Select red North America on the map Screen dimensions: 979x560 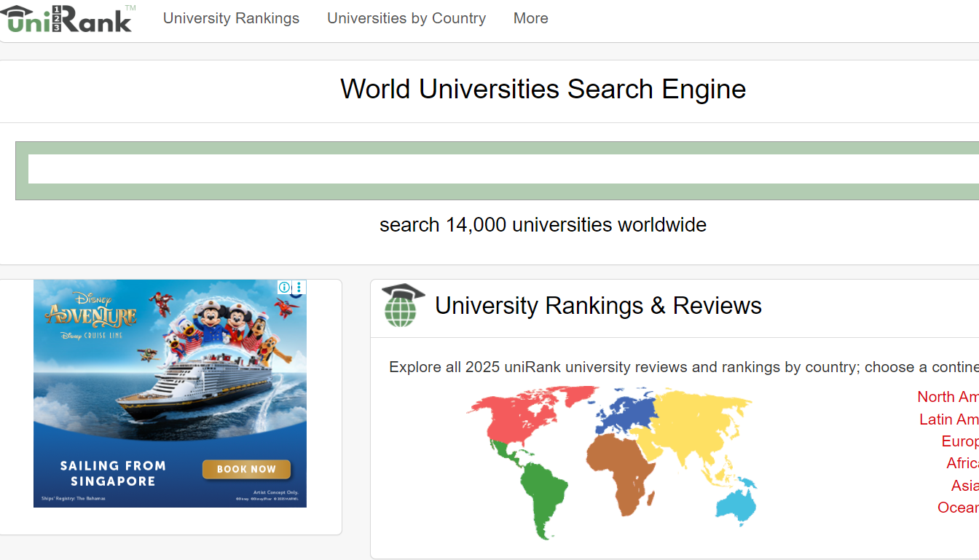click(524, 417)
